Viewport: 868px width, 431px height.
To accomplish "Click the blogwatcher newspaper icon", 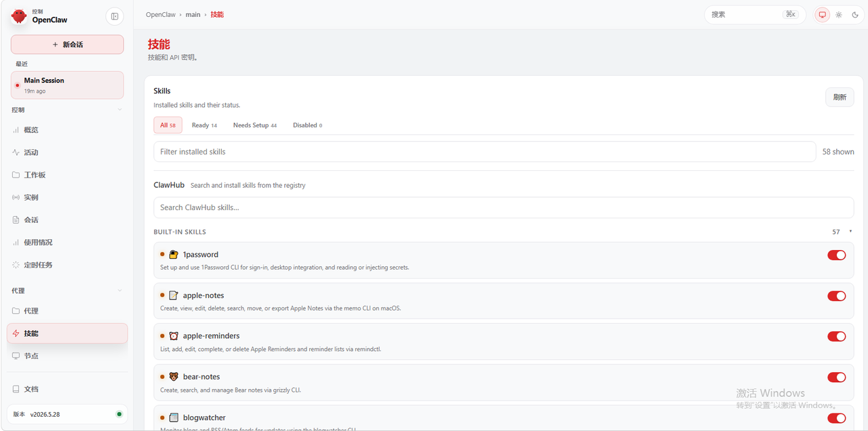I will click(x=174, y=417).
